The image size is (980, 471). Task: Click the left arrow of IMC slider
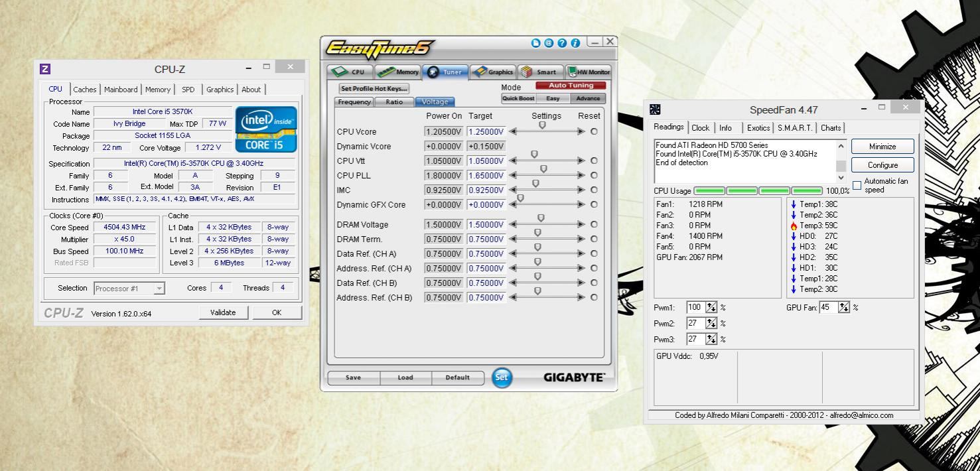pos(513,190)
